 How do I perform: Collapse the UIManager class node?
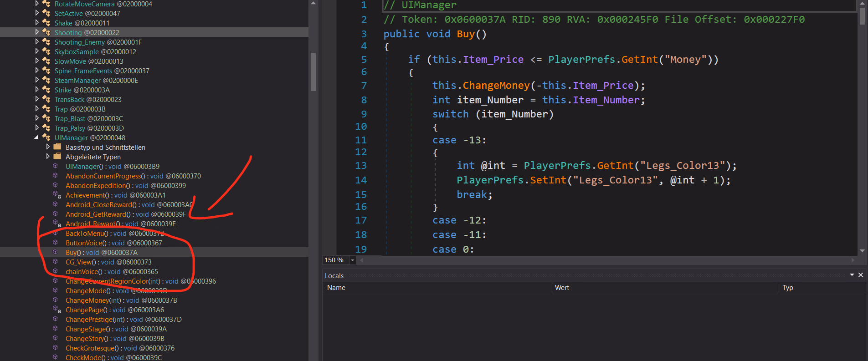click(36, 137)
